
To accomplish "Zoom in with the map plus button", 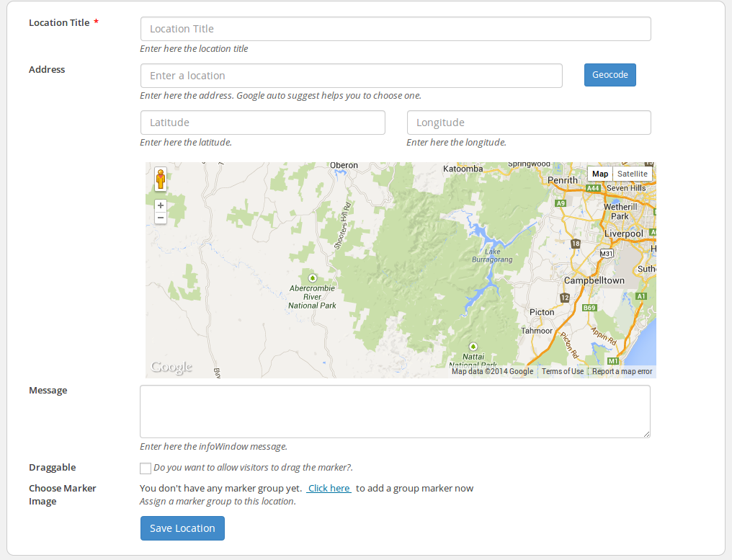I will click(161, 205).
